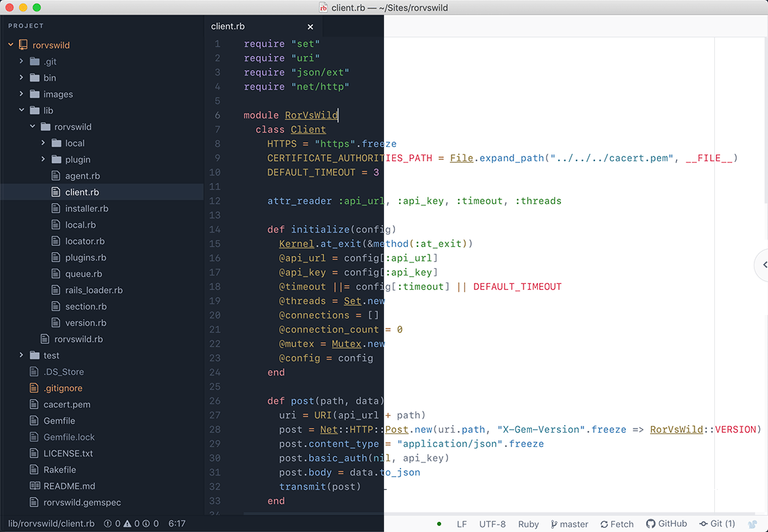Select the client.rb editor tab

[228, 27]
